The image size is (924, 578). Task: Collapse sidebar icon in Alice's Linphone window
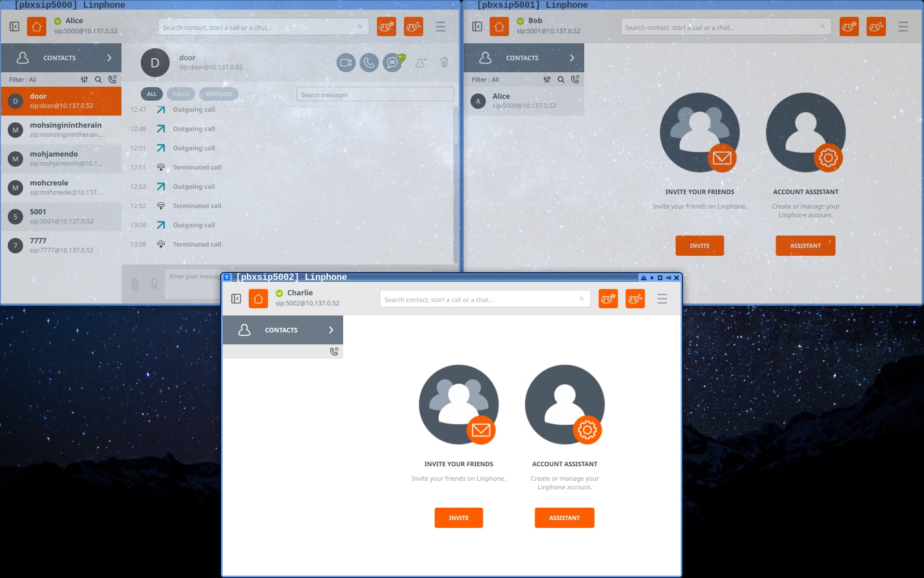14,26
